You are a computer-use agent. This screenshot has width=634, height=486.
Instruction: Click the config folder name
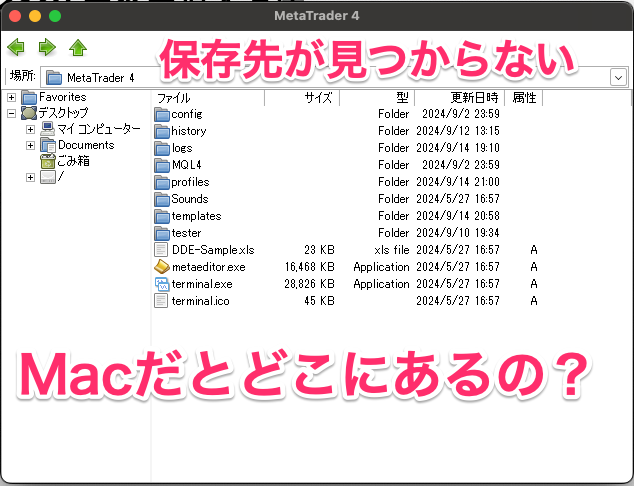pyautogui.click(x=187, y=114)
